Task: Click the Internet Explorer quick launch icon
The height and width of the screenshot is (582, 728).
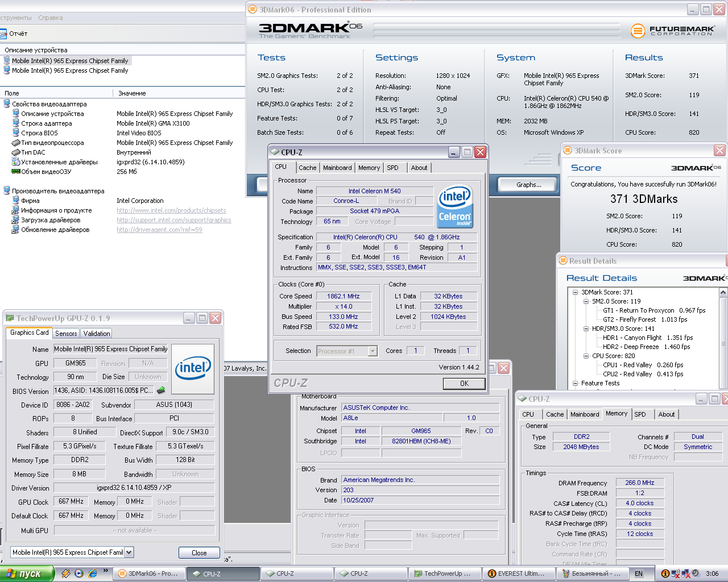Action: (x=93, y=573)
